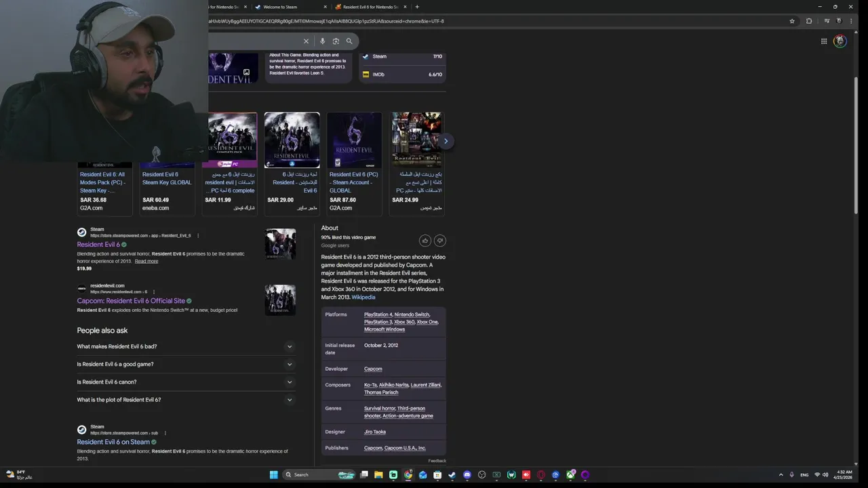Dislike the game with thumbs-down icon
Viewport: 868px width, 488px height.
[x=439, y=241]
